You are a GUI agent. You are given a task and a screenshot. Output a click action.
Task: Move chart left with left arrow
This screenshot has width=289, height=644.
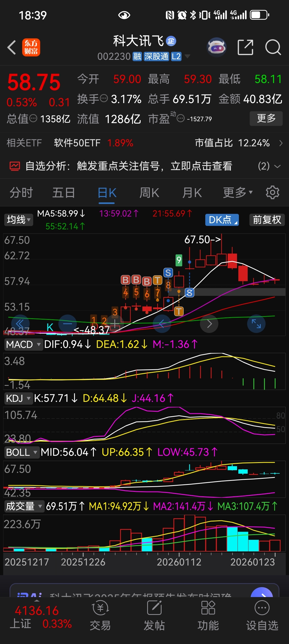(162, 324)
